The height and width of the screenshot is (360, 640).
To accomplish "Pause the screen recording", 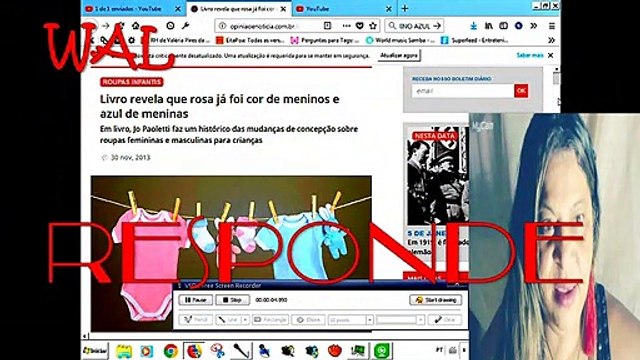I will (195, 300).
